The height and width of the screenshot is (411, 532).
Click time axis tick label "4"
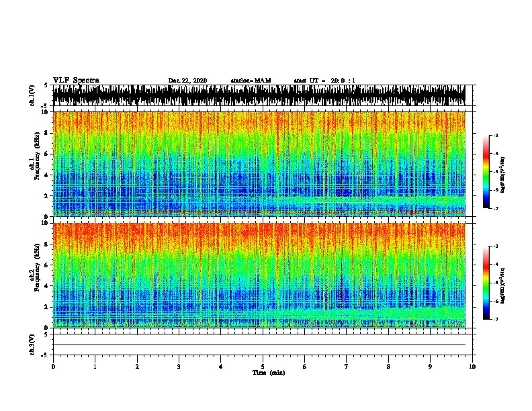221,367
